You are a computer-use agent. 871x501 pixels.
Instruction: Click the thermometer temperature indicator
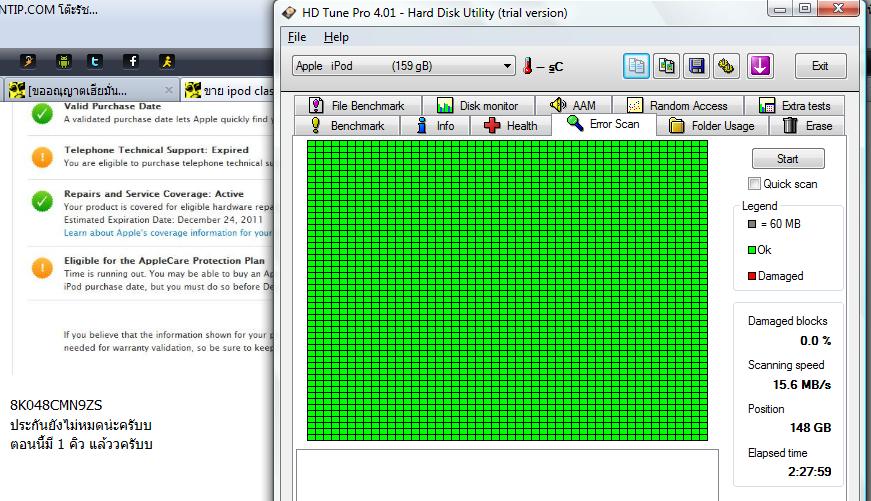pyautogui.click(x=527, y=66)
